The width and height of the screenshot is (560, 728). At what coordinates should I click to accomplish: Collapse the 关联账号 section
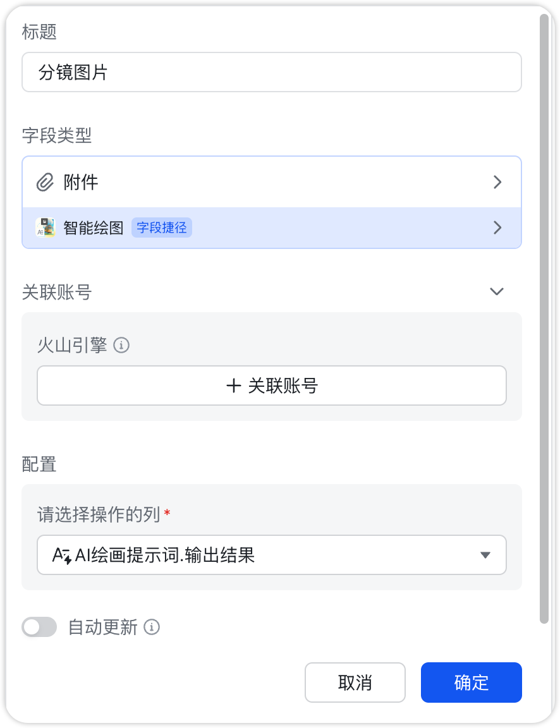tap(497, 291)
